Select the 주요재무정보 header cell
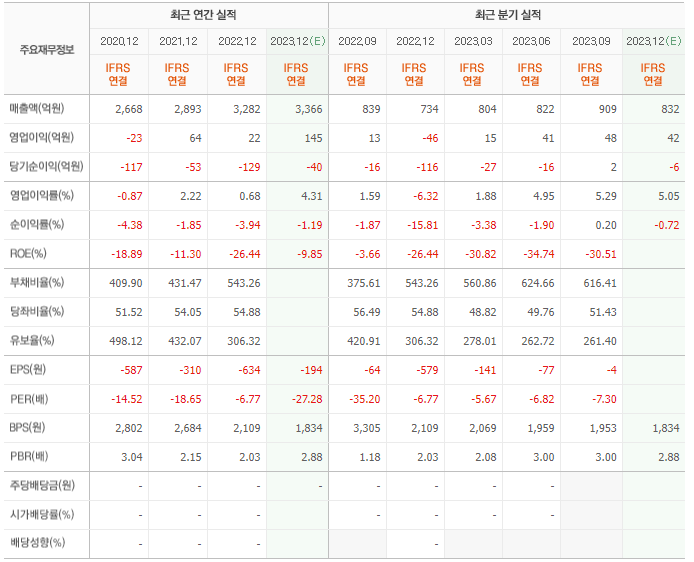694x562 pixels. click(x=47, y=50)
